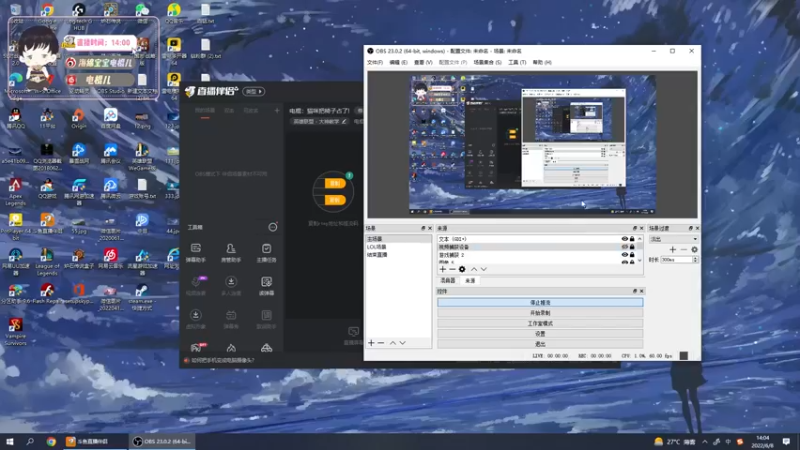800x450 pixels.
Task: Open Apex Legends desktop shortcut
Action: point(15,192)
